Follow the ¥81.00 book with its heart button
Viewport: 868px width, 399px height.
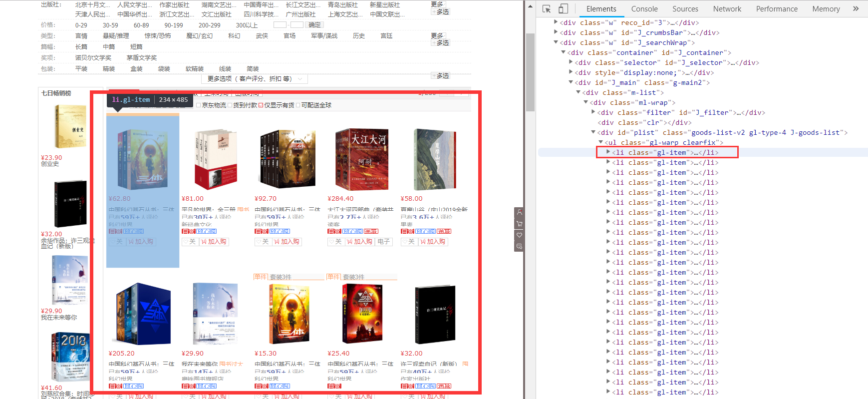click(x=190, y=242)
